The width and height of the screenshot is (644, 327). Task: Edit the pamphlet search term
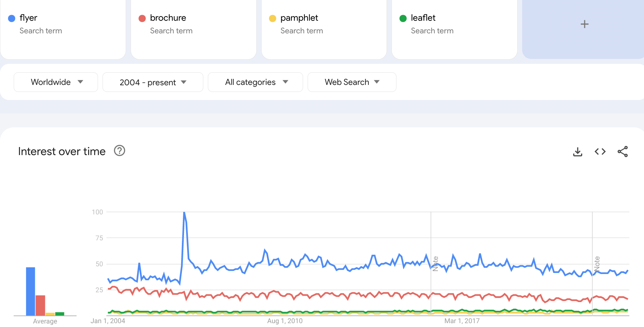pyautogui.click(x=299, y=18)
